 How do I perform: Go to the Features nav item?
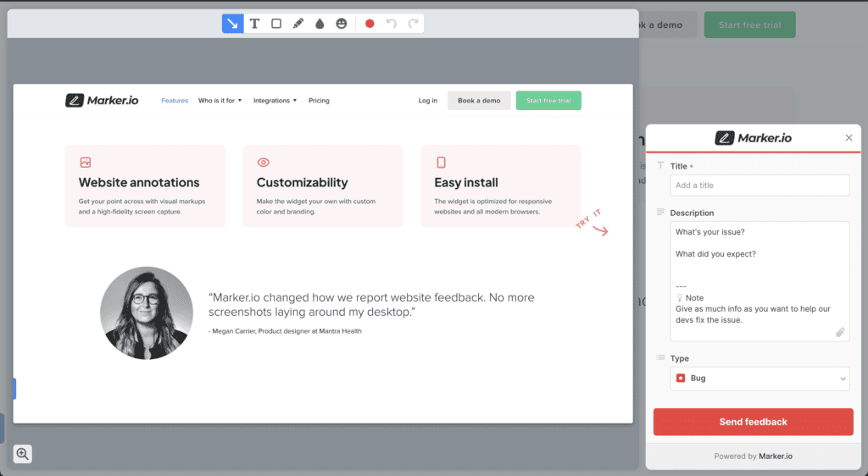tap(175, 101)
